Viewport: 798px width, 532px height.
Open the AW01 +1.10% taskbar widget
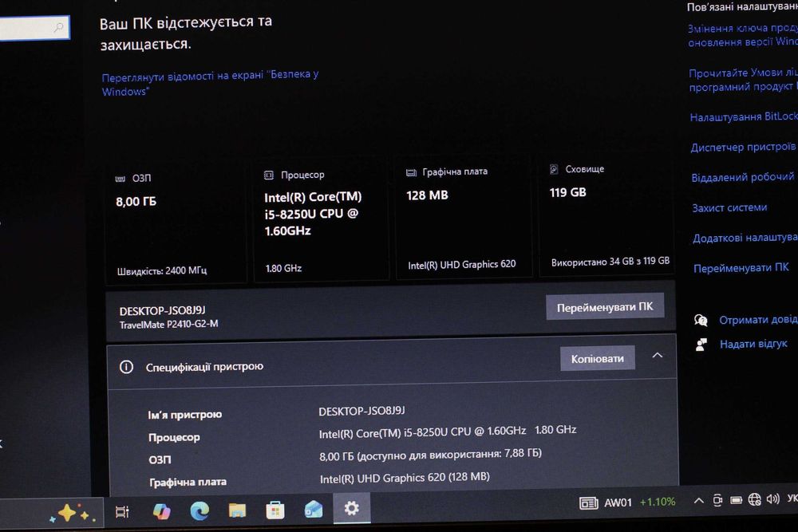click(x=628, y=502)
